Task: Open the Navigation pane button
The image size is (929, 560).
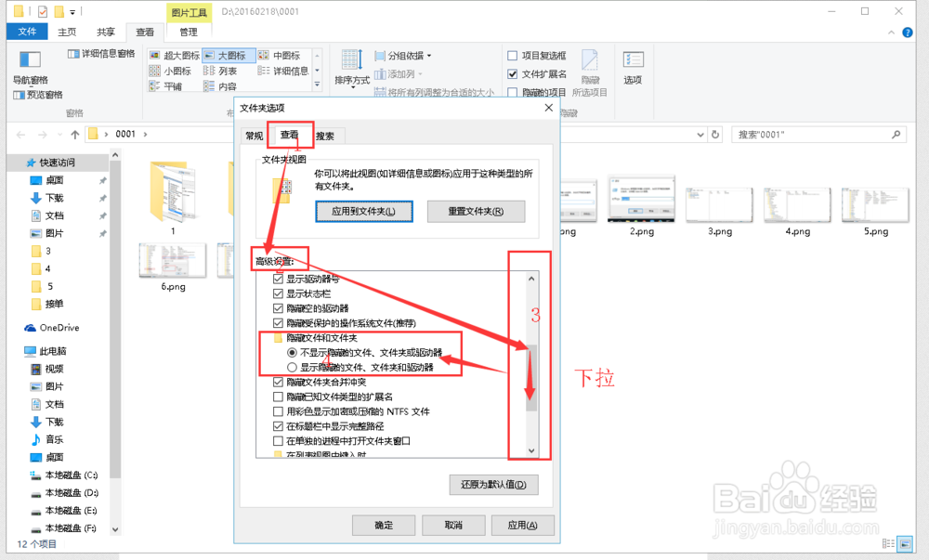Action: click(x=31, y=66)
